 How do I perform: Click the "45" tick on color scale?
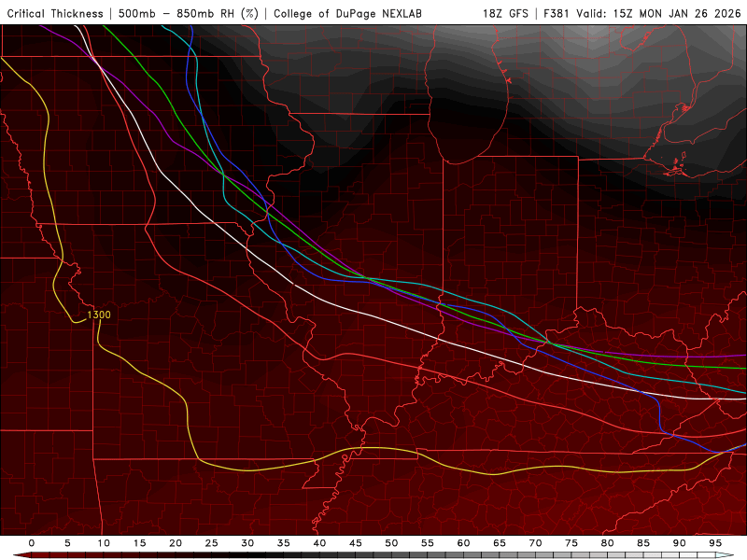(x=356, y=543)
